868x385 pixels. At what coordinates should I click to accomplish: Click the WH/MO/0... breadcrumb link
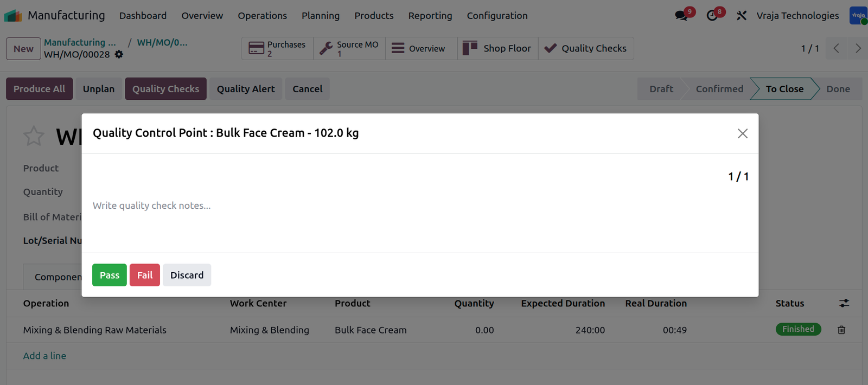162,42
